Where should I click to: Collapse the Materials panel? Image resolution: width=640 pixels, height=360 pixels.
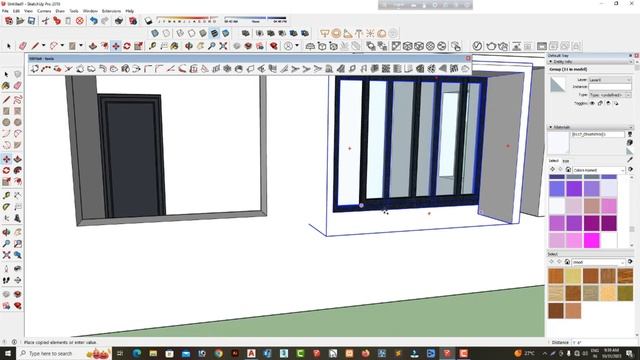pyautogui.click(x=551, y=127)
